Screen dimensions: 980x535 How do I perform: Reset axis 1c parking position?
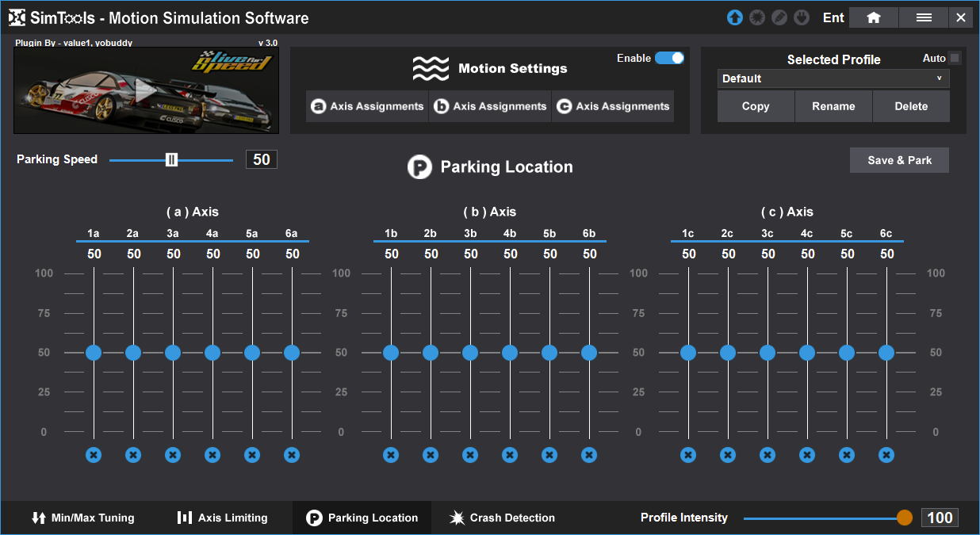tap(688, 455)
